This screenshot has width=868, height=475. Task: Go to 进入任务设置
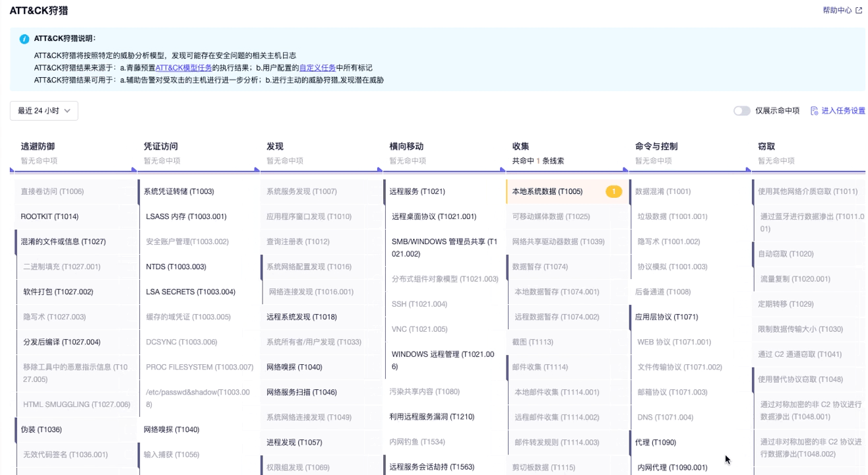pos(843,111)
